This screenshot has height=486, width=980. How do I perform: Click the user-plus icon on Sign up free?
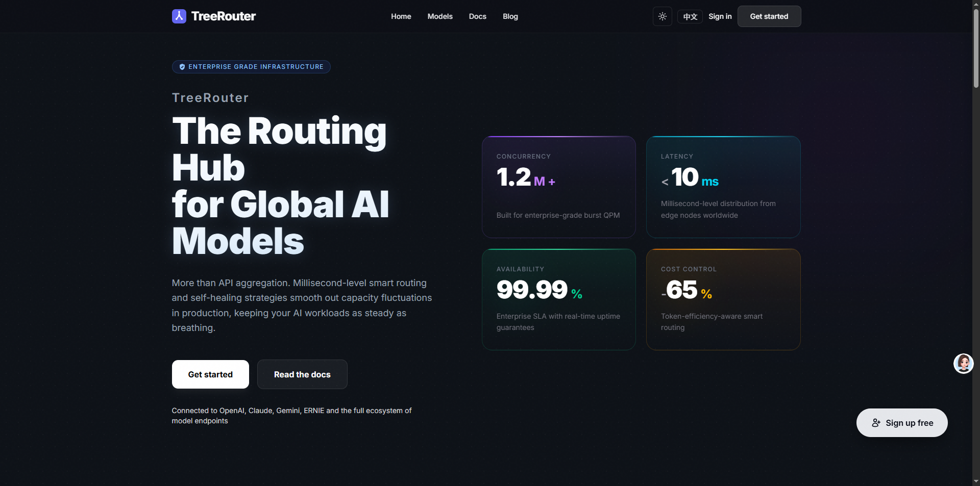[x=876, y=423]
